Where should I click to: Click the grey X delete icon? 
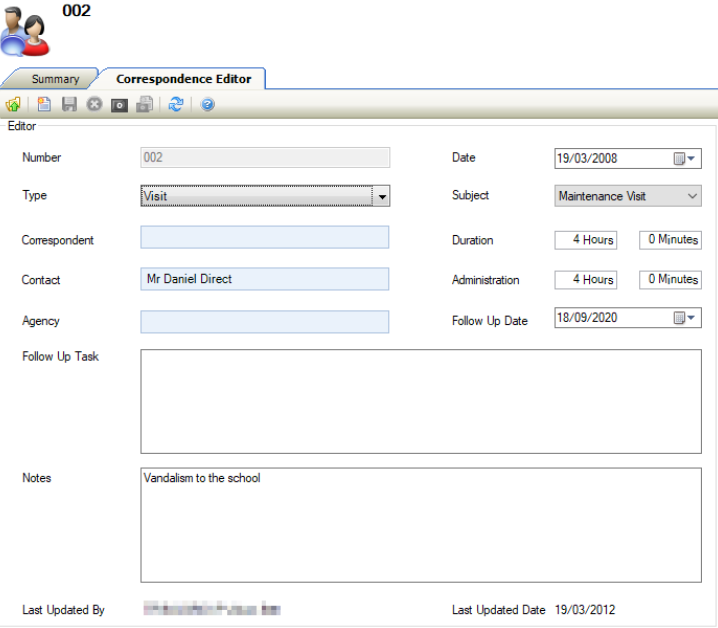click(94, 104)
